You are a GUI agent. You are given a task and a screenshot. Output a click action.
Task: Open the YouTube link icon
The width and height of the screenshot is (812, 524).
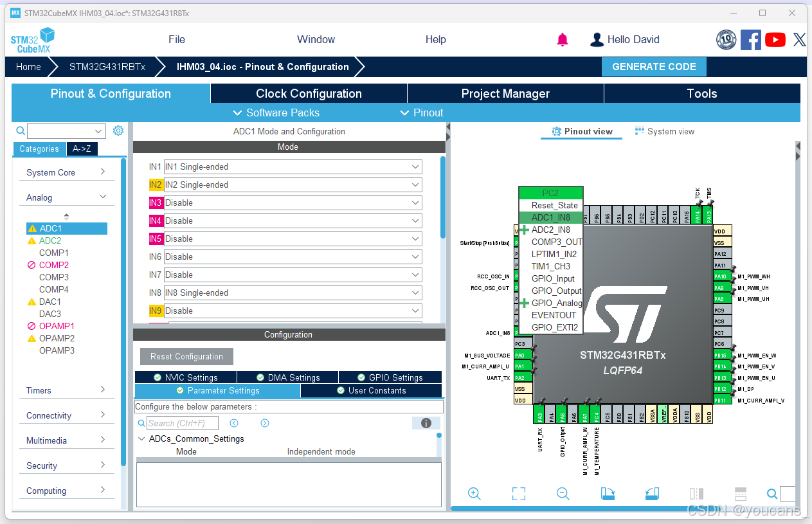[x=775, y=40]
